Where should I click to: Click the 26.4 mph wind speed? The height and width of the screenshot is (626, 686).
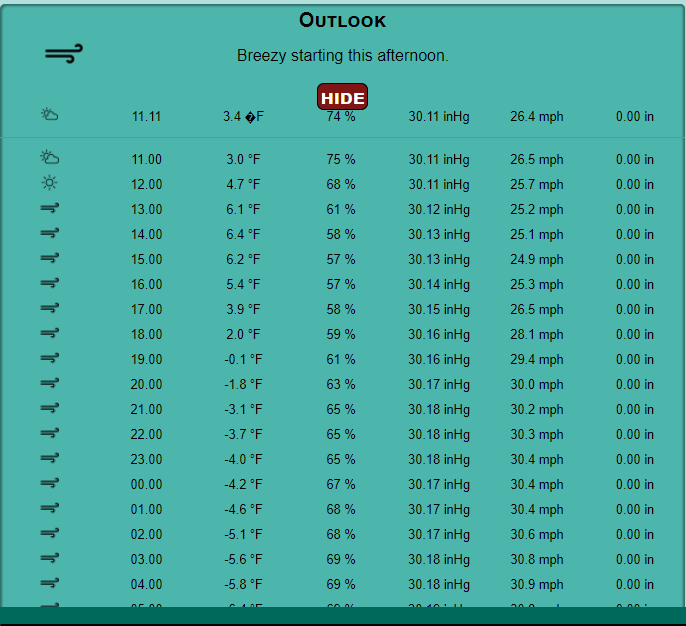537,116
